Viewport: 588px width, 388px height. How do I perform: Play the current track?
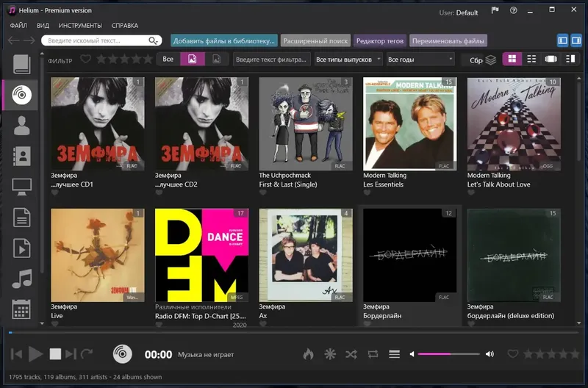pos(35,354)
